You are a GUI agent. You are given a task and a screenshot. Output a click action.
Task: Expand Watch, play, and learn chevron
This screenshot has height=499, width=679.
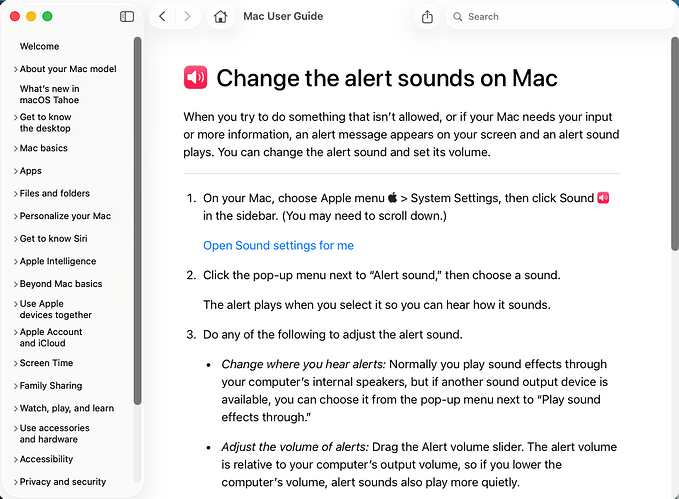16,408
